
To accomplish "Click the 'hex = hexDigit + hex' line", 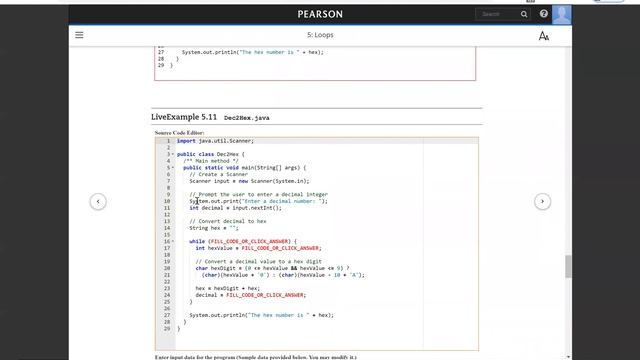I will [x=227, y=288].
